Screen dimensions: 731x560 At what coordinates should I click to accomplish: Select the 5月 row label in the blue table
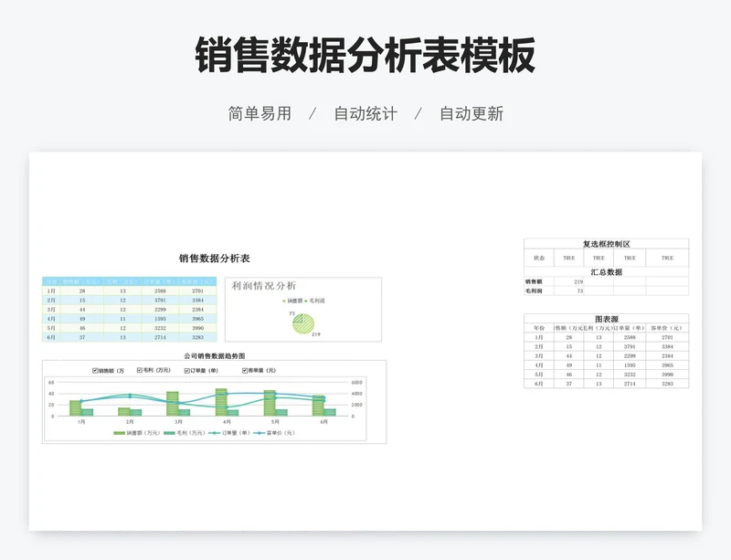pos(51,328)
